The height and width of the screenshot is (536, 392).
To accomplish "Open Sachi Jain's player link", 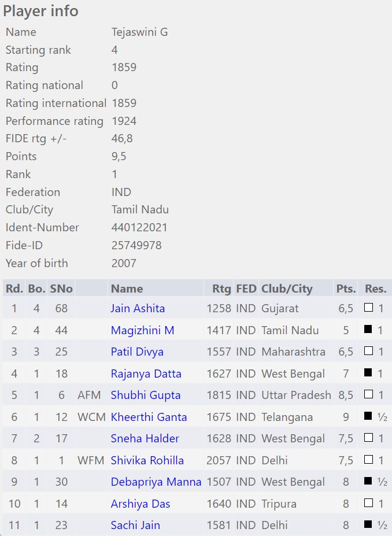I will [135, 525].
